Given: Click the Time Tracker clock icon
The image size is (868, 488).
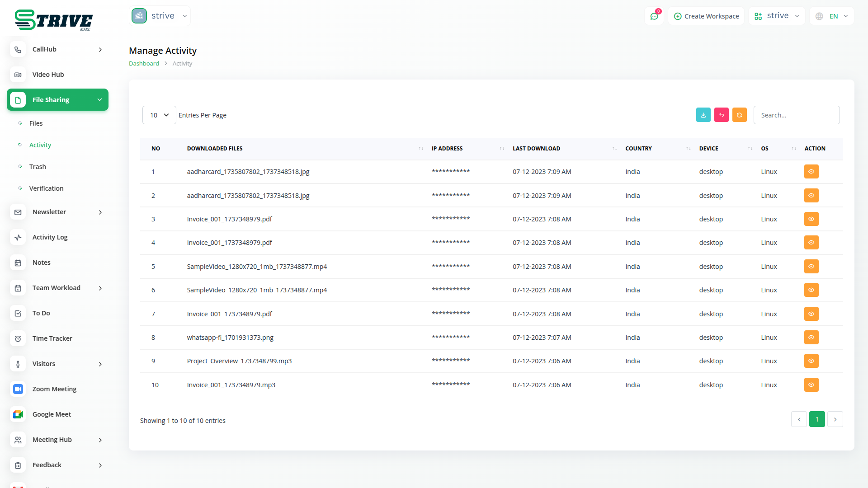Looking at the screenshot, I should 18,338.
